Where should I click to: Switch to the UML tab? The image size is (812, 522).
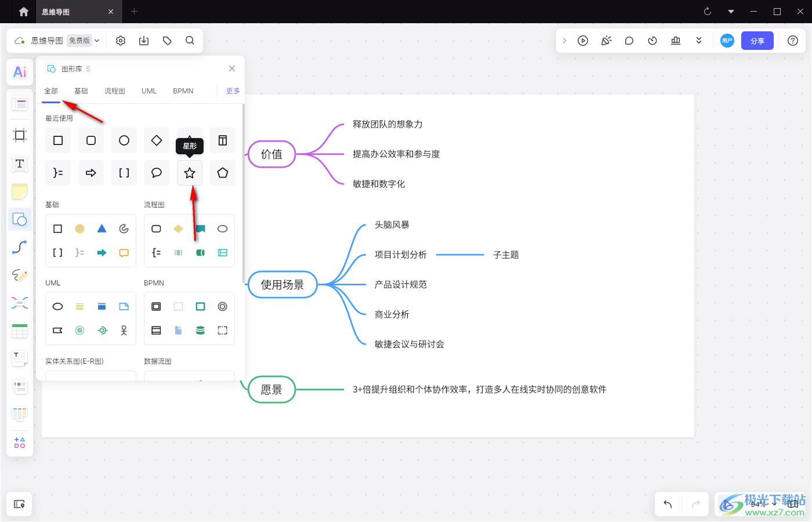(x=149, y=91)
